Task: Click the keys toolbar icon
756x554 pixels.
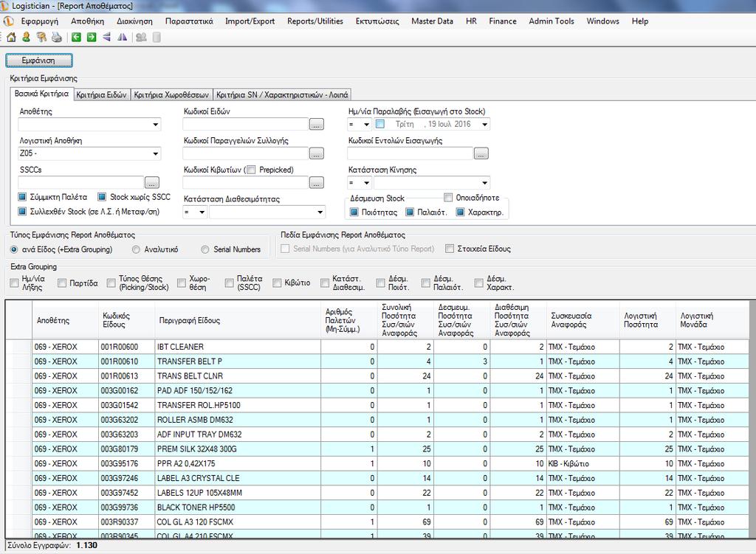Action: 41,37
